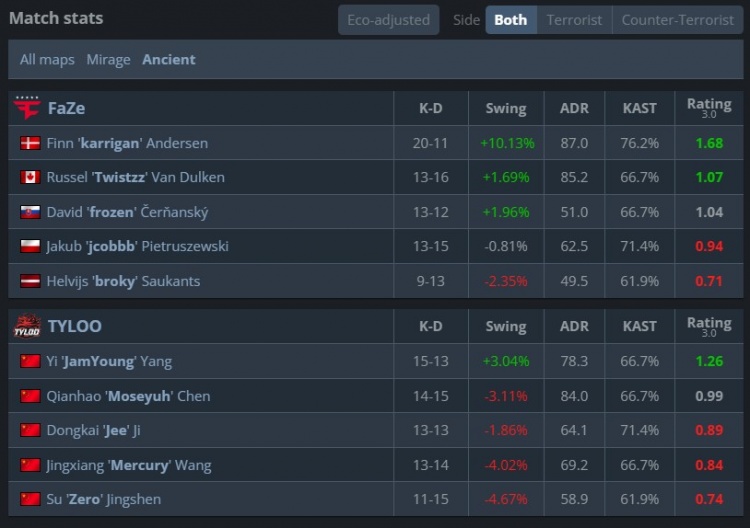Switch to the Mirage map tab
750x528 pixels.
[x=108, y=59]
